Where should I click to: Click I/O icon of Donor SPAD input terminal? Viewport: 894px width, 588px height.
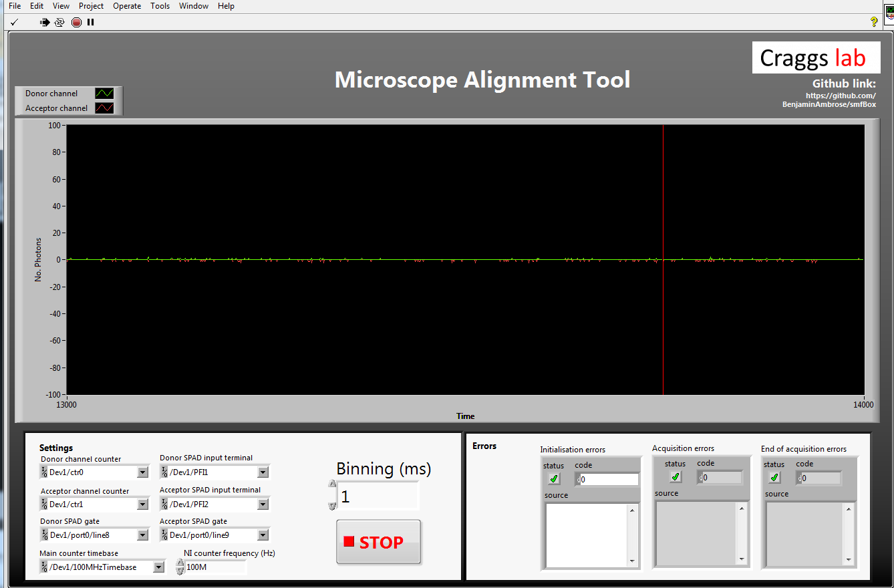(164, 472)
